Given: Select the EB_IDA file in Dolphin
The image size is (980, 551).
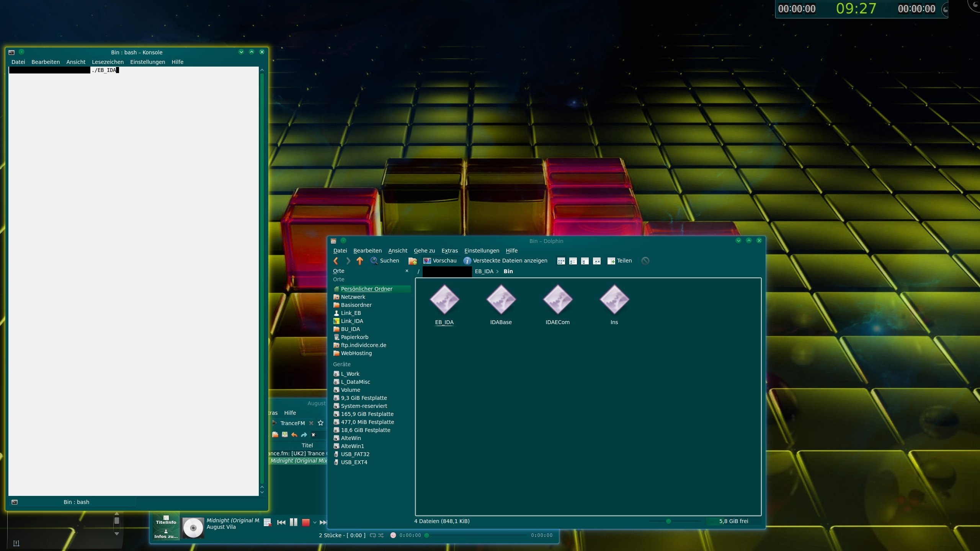Looking at the screenshot, I should tap(444, 302).
